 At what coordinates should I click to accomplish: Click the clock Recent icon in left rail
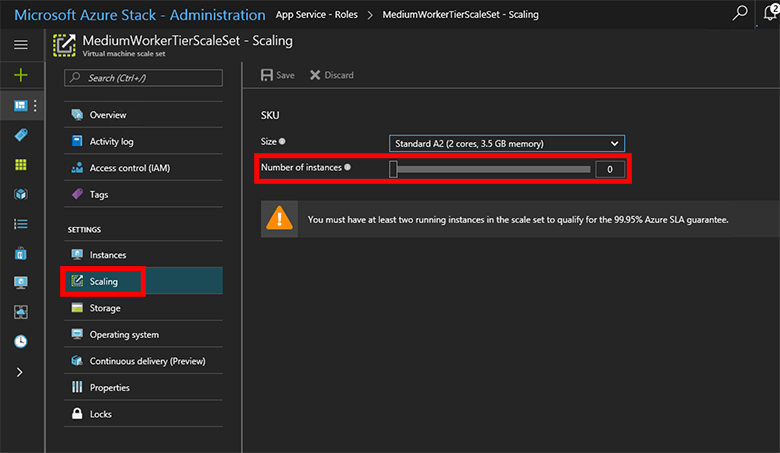[x=21, y=341]
